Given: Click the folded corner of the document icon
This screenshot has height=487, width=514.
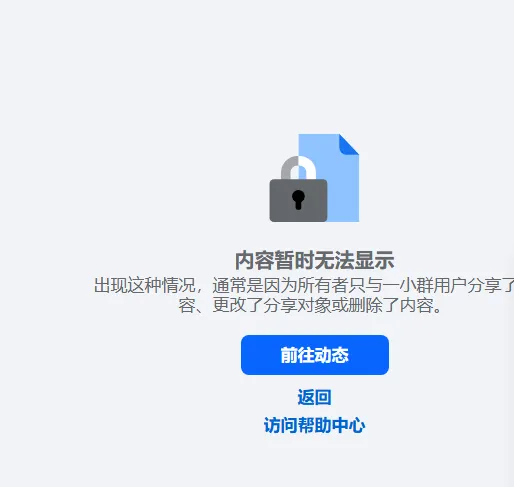Looking at the screenshot, I should (x=349, y=144).
